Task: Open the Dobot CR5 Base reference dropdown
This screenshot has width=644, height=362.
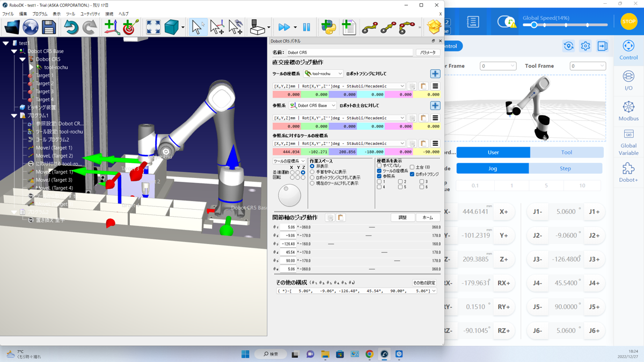Action: 313,106
